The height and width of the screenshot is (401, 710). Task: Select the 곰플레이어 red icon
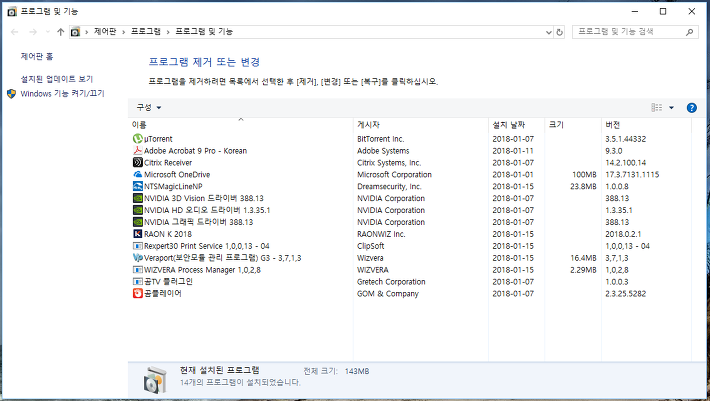pyautogui.click(x=138, y=293)
